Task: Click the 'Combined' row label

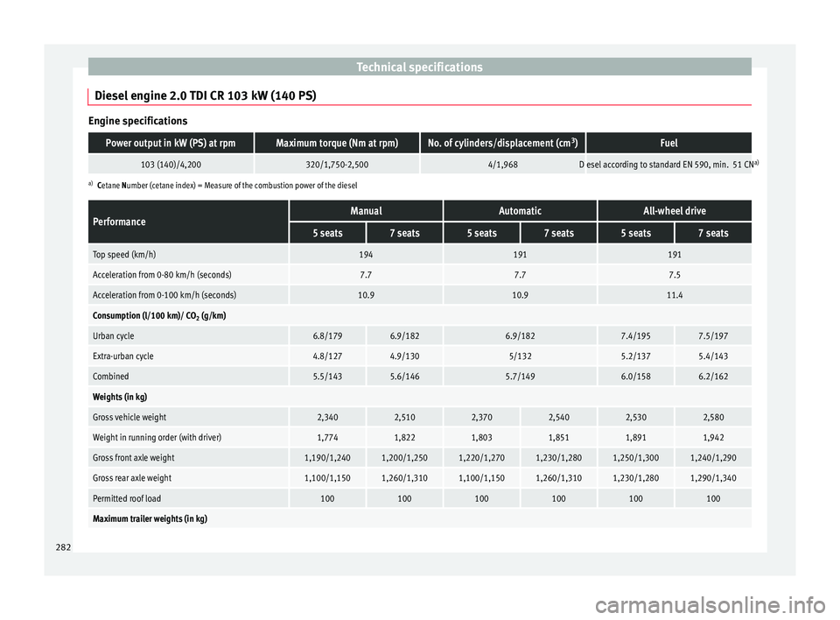Action: (x=111, y=377)
